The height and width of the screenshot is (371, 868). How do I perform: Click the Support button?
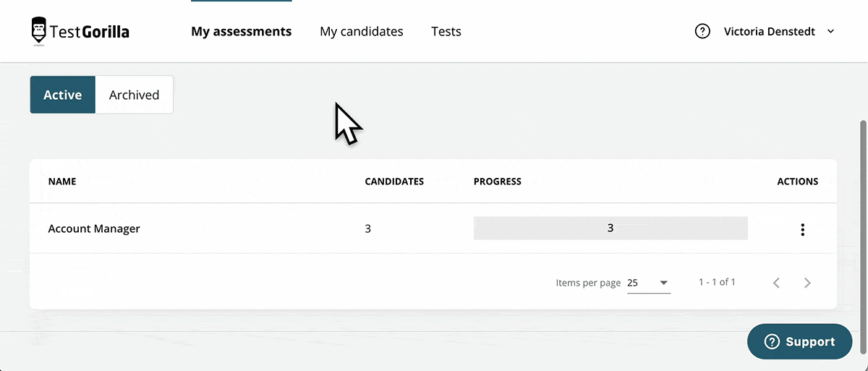(799, 341)
